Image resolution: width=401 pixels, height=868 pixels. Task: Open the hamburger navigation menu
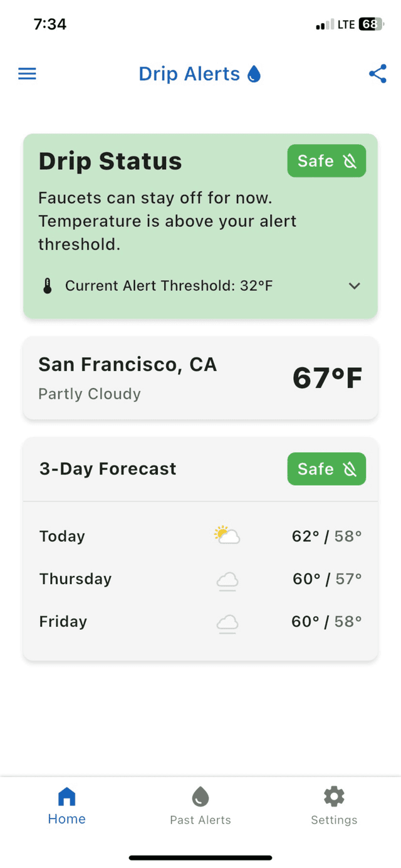click(x=26, y=73)
